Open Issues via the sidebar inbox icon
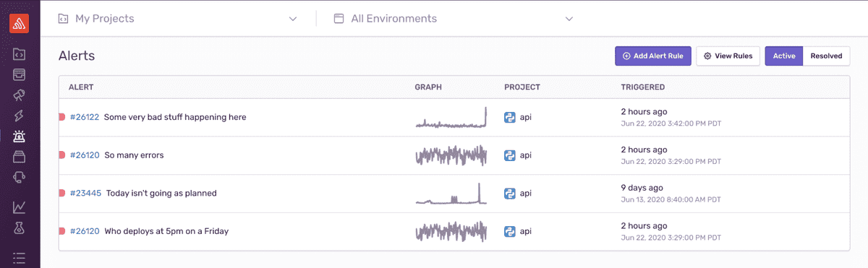 tap(20, 74)
